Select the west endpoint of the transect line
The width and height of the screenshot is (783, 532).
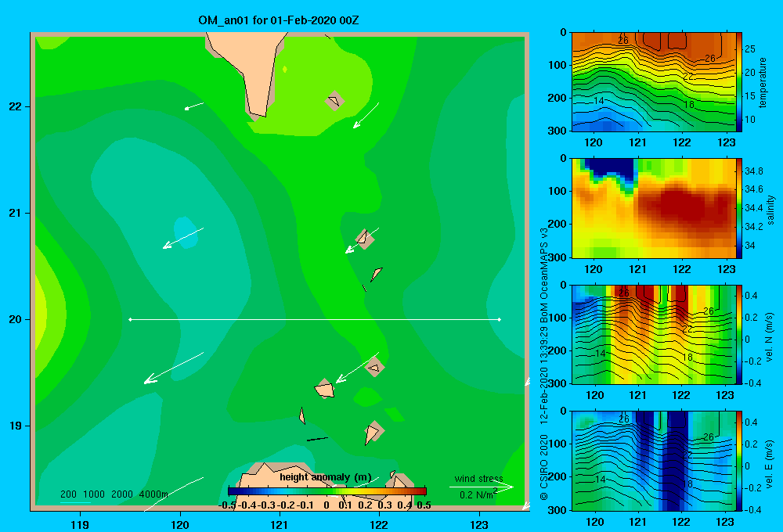coord(130,319)
